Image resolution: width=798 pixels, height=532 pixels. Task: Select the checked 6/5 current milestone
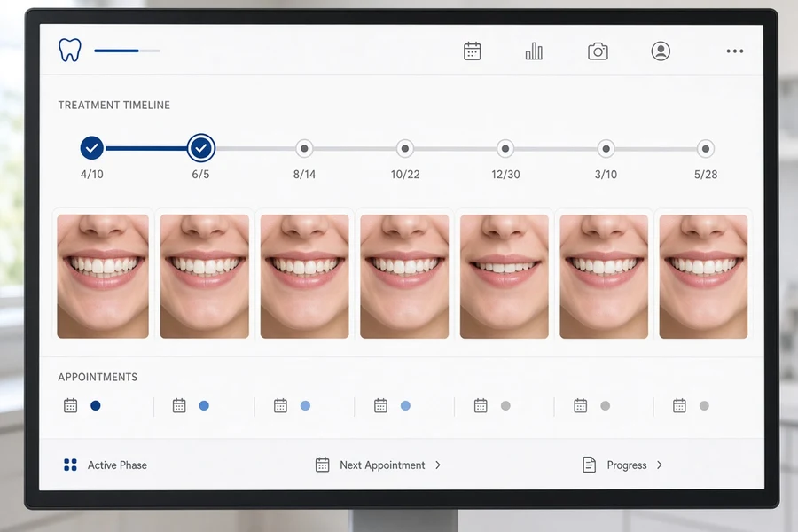201,148
